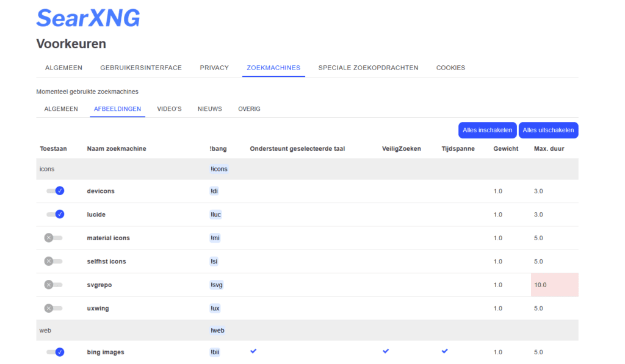
Task: Select the Zoekmachines tab
Action: coord(273,68)
